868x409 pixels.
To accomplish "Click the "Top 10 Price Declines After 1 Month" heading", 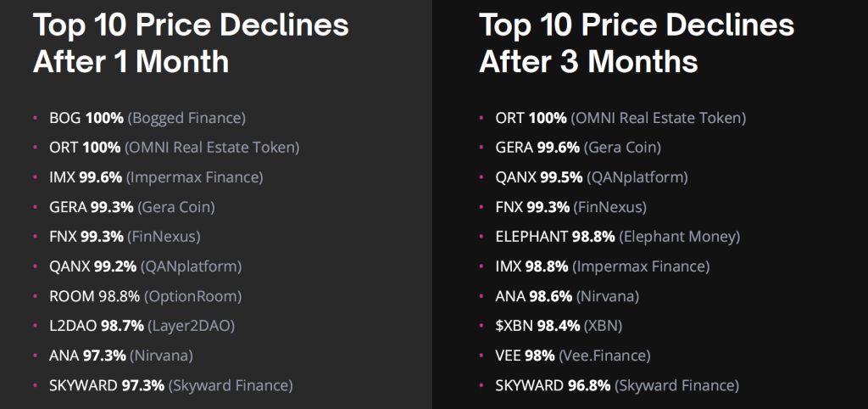I will pyautogui.click(x=191, y=42).
